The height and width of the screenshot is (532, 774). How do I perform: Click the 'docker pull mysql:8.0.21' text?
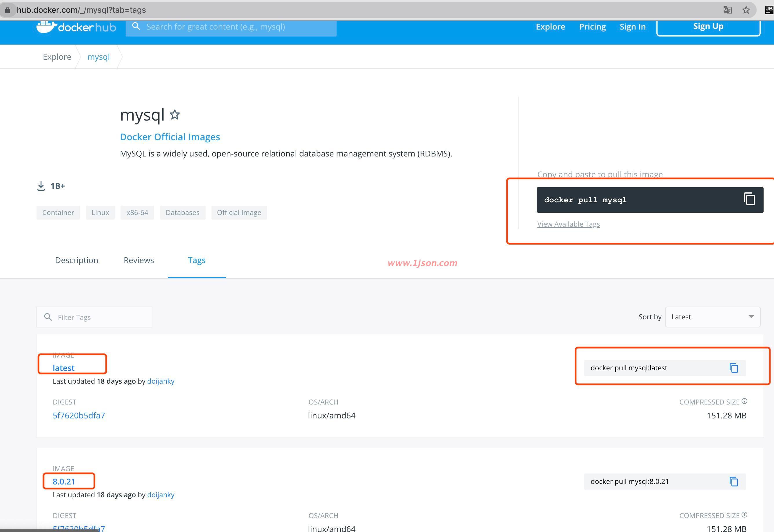[x=629, y=481]
